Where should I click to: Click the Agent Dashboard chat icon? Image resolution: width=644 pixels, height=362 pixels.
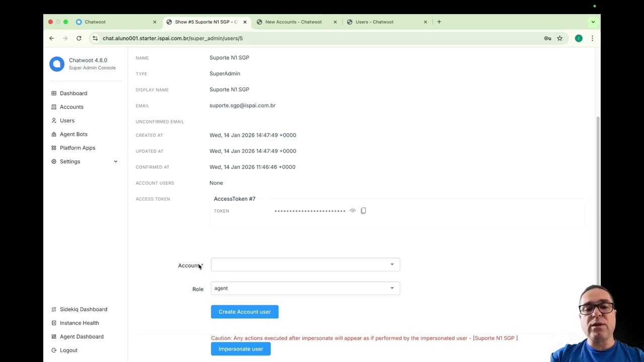pyautogui.click(x=54, y=336)
